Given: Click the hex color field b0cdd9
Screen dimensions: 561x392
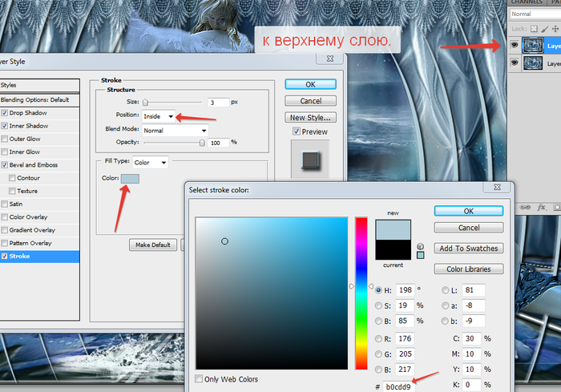Looking at the screenshot, I should (399, 386).
